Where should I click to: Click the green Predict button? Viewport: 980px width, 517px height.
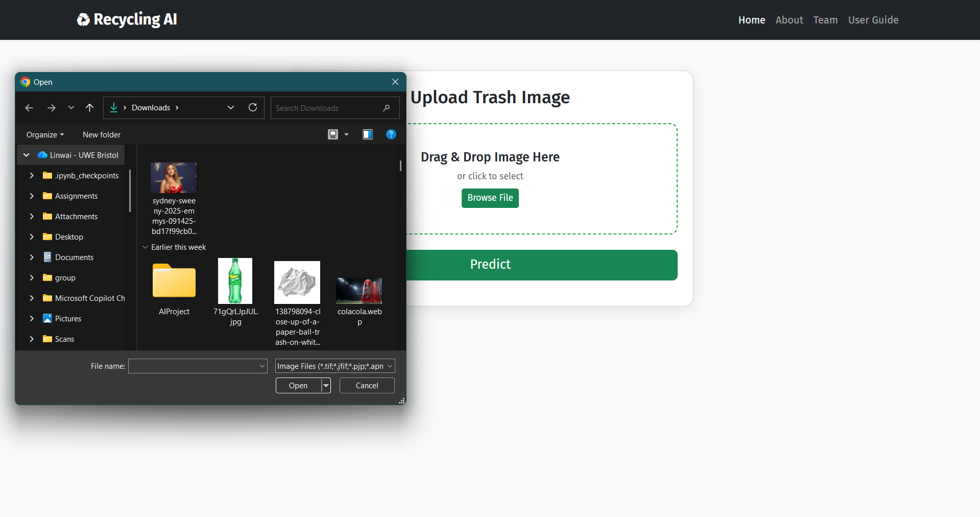tap(542, 265)
